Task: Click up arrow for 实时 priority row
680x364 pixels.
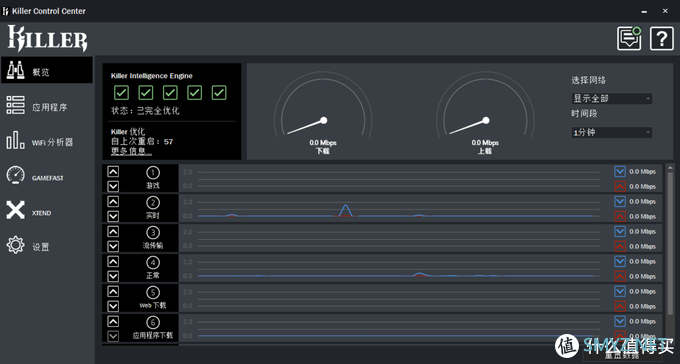Action: [113, 202]
